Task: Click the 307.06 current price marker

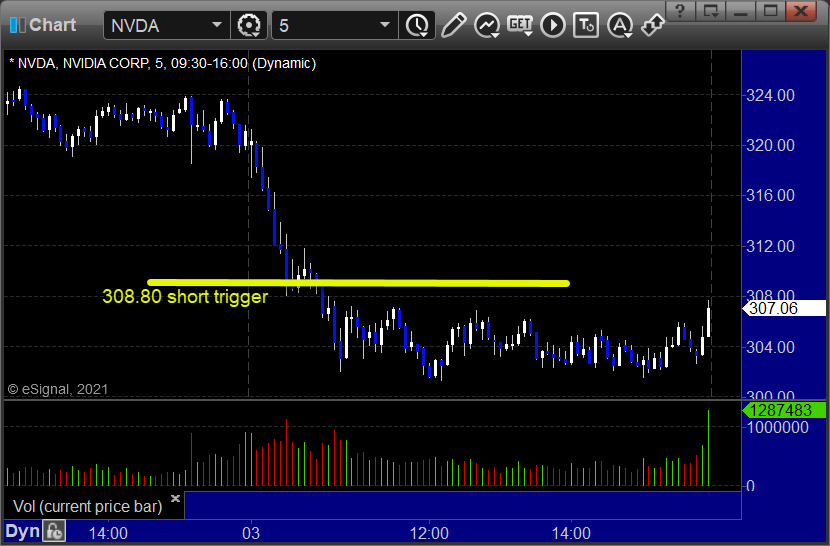Action: pyautogui.click(x=784, y=308)
